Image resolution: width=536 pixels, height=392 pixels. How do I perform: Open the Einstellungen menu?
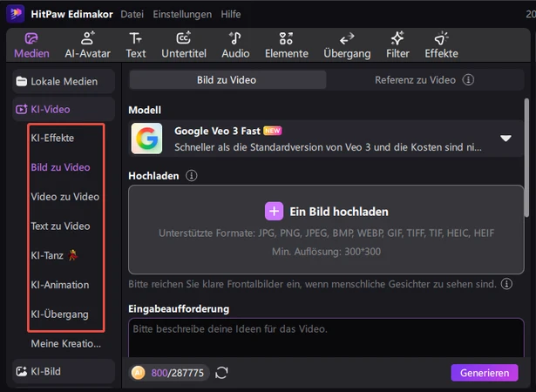click(182, 14)
